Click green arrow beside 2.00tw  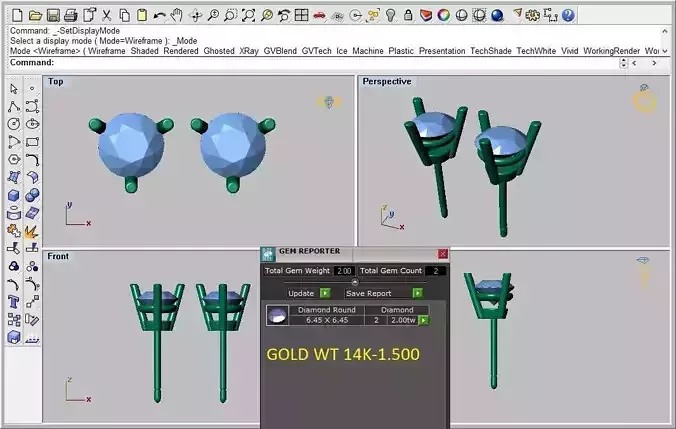423,320
